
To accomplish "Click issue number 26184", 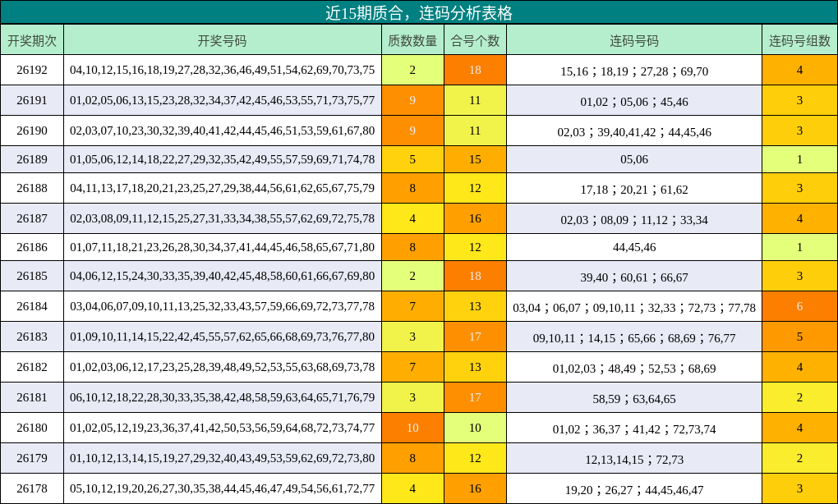I will pyautogui.click(x=32, y=306).
